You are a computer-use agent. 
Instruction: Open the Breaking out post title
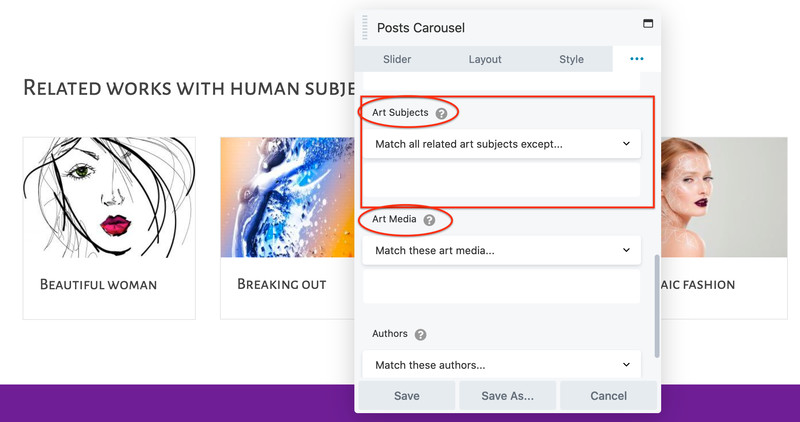(x=281, y=285)
